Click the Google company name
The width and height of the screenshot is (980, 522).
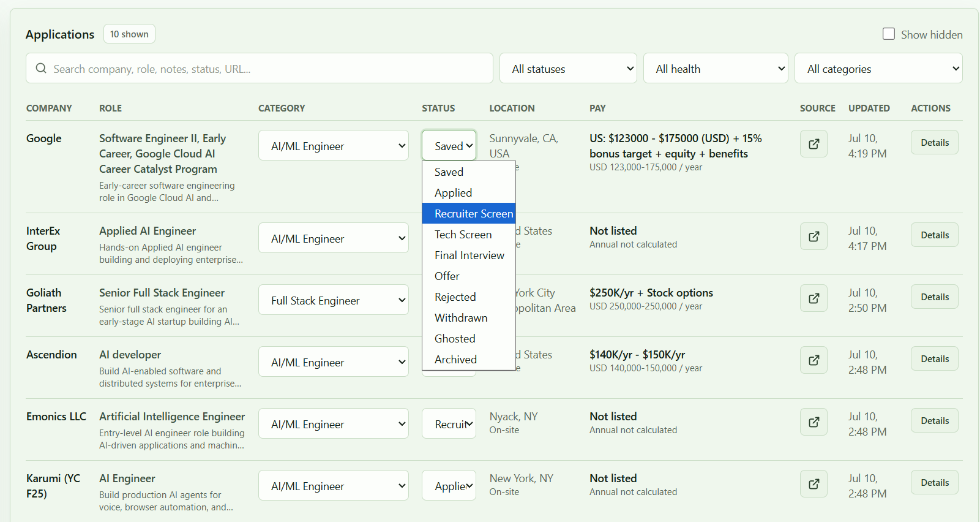coord(44,138)
